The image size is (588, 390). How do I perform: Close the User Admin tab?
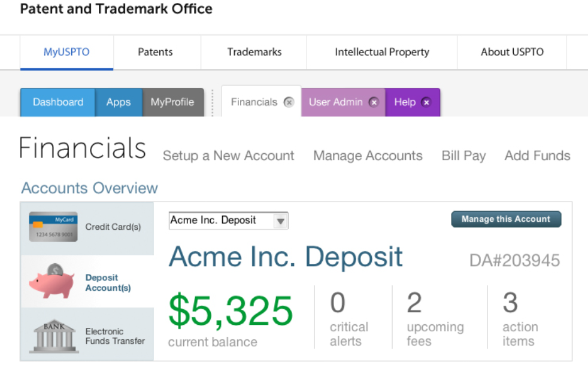click(374, 102)
